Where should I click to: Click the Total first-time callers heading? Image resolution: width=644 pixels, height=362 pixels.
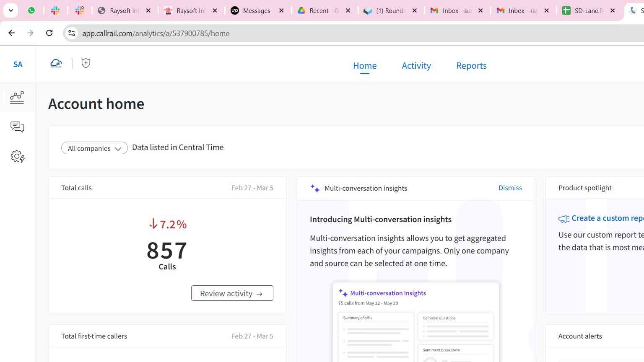(94, 336)
